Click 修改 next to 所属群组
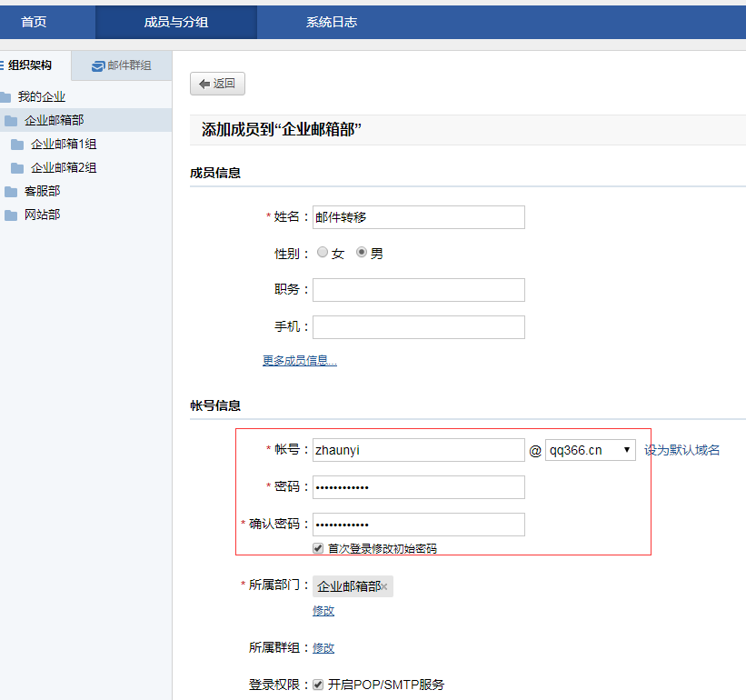Image resolution: width=746 pixels, height=700 pixels. 323,648
